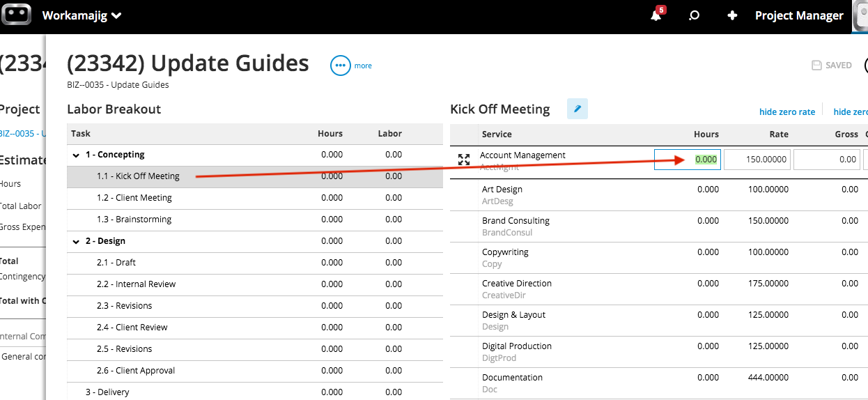
Task: Click the Account Management Gross input field
Action: pos(827,159)
